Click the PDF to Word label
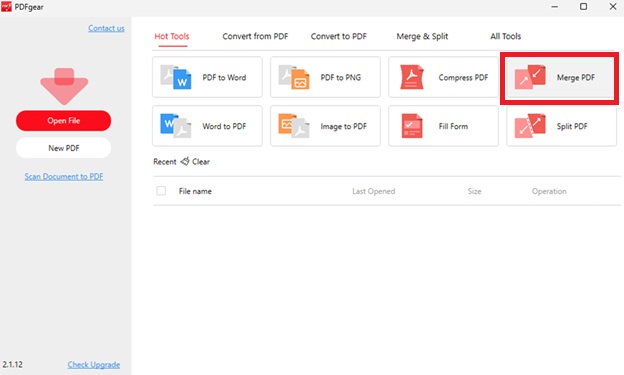Image resolution: width=624 pixels, height=375 pixels. pyautogui.click(x=224, y=78)
